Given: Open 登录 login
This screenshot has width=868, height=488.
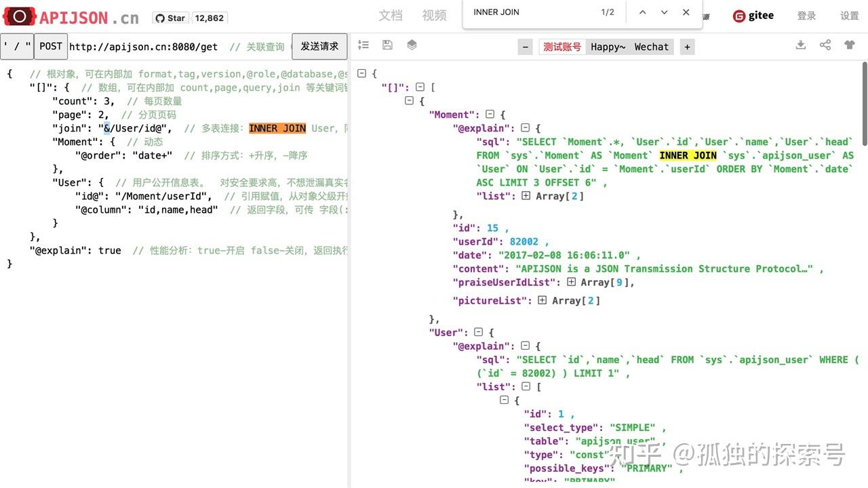Looking at the screenshot, I should click(x=806, y=16).
